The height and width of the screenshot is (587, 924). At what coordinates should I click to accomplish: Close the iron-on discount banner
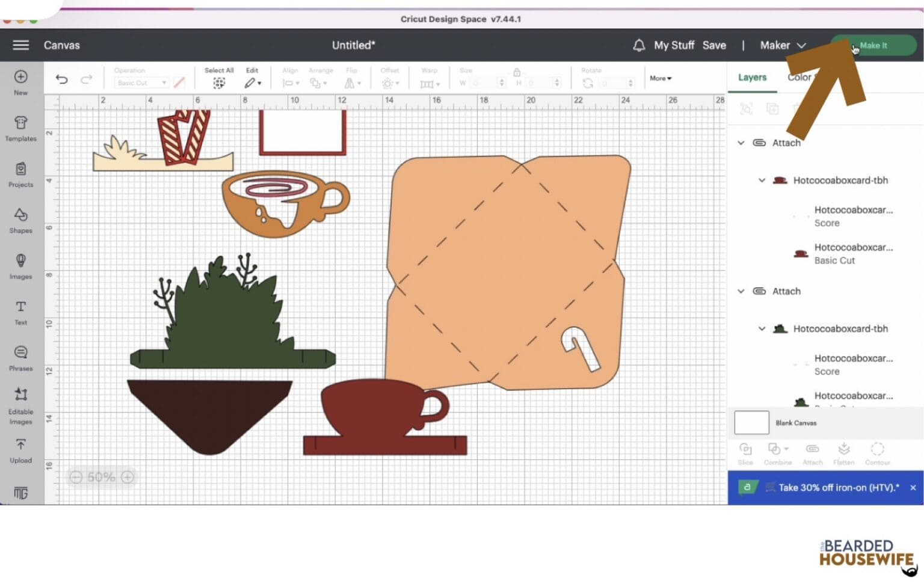click(913, 488)
